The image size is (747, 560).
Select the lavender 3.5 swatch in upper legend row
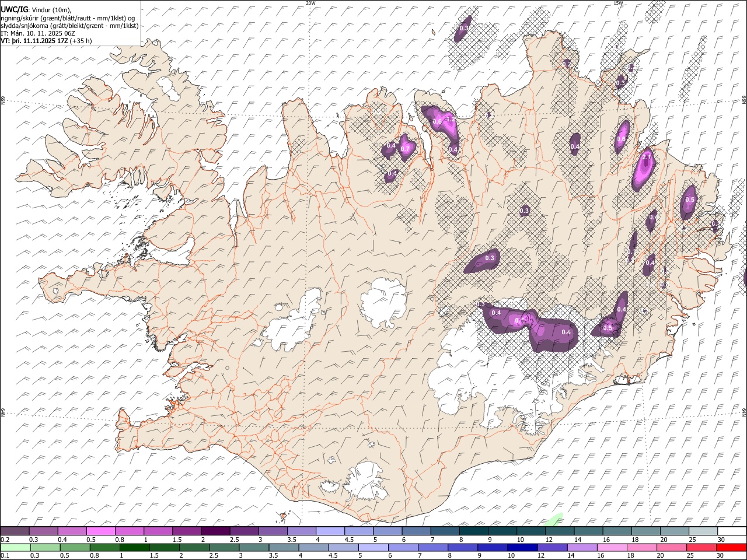(x=301, y=531)
